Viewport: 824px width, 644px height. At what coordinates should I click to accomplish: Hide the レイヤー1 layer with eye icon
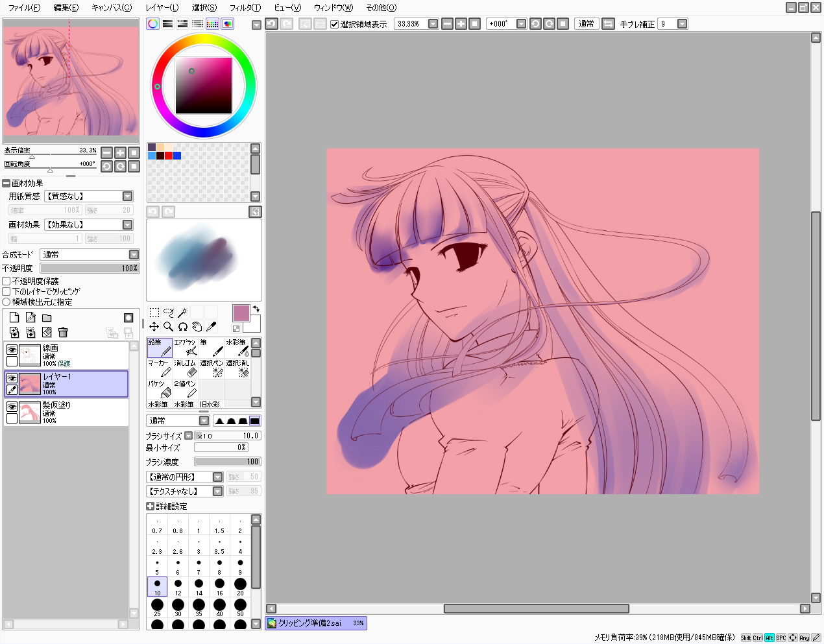tap(12, 378)
